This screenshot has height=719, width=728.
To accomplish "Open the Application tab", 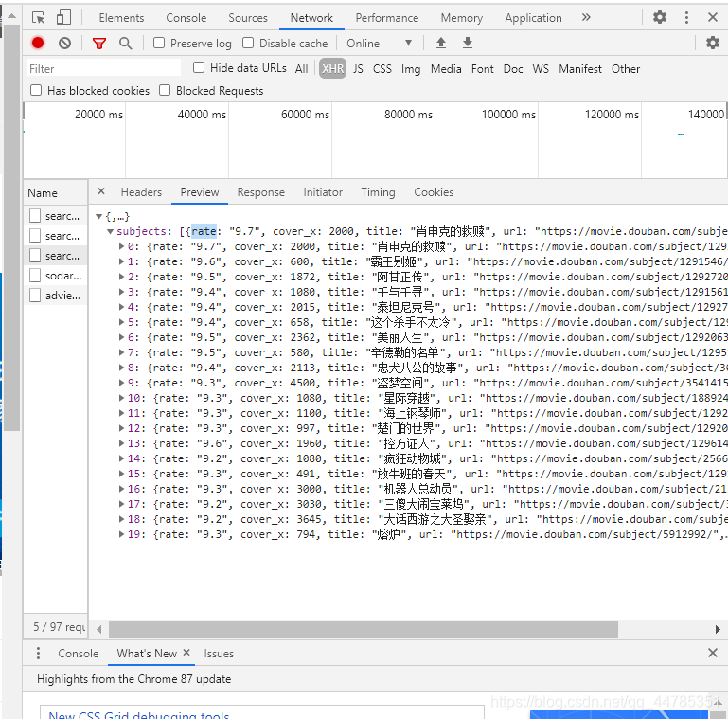I will coord(533,18).
